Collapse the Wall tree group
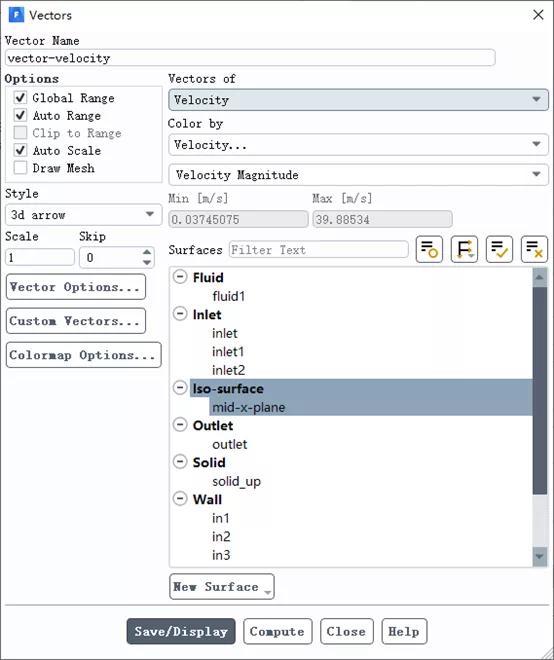This screenshot has width=554, height=660. coord(180,499)
